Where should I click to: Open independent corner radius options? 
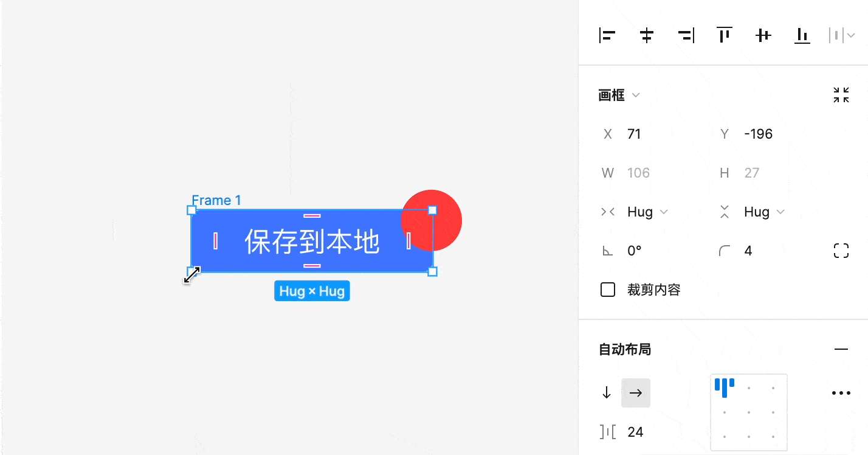841,250
